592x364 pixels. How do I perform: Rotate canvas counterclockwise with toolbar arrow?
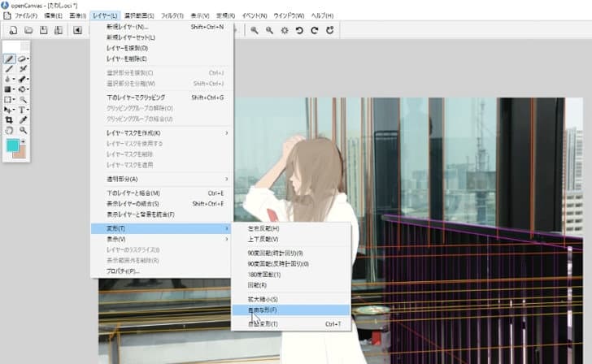coord(299,30)
